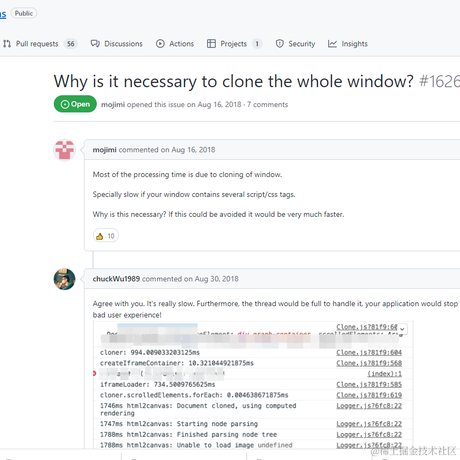Toggle the thumbs up reaction with 10
The height and width of the screenshot is (460, 460).
tap(106, 236)
